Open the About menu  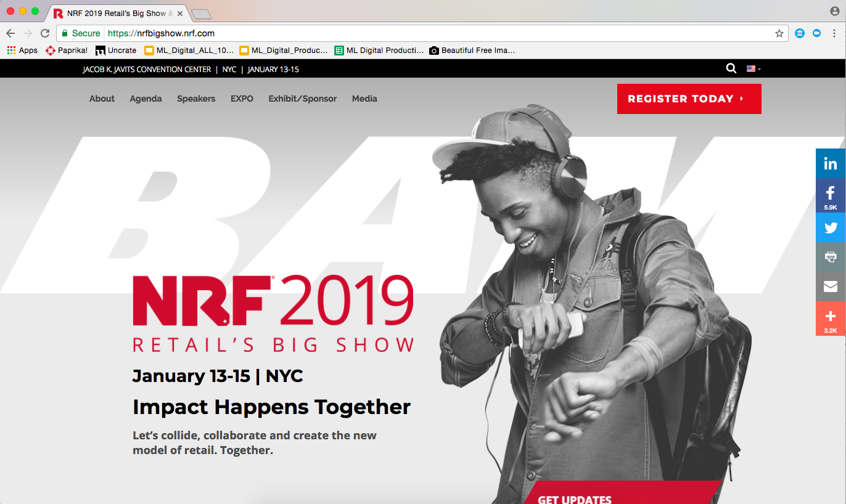(x=102, y=99)
